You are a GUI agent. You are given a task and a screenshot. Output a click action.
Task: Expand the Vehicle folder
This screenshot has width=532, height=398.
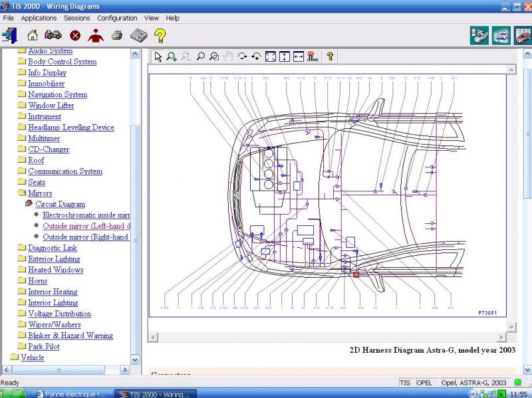(x=14, y=357)
